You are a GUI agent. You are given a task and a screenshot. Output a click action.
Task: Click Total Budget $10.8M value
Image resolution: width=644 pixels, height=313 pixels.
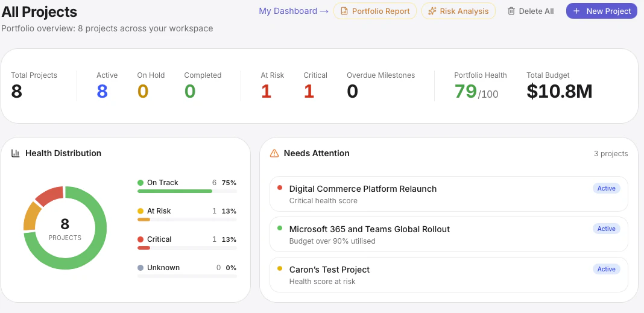tap(560, 91)
